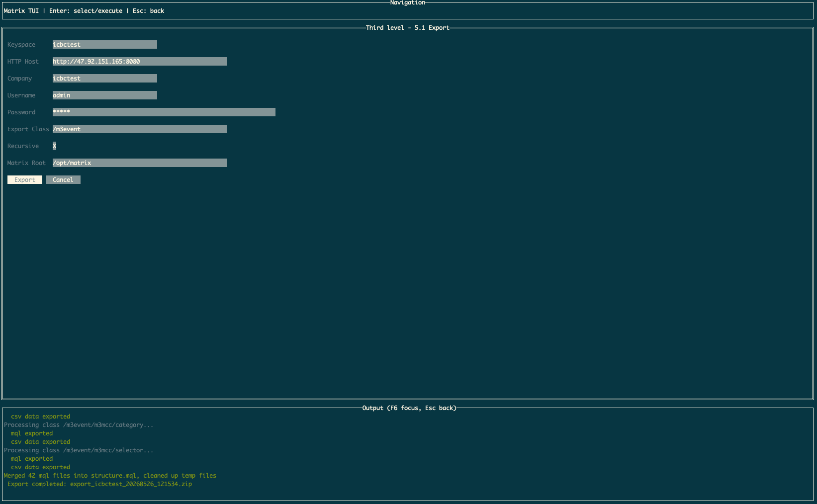Click the 'Merged 42 mql files' output line
This screenshot has width=817, height=504.
pyautogui.click(x=110, y=476)
